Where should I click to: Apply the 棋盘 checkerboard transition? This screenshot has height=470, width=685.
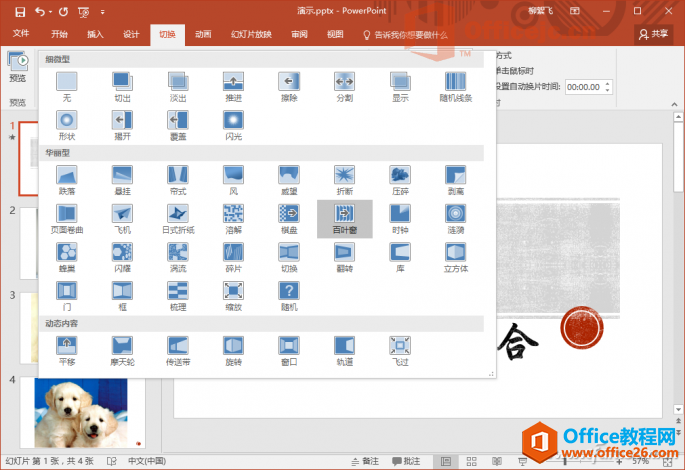coord(289,219)
